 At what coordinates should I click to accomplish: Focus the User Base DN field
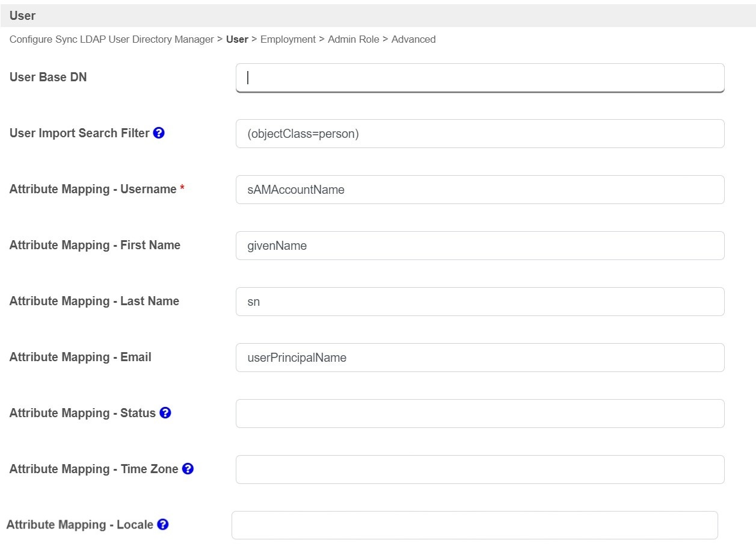tap(479, 78)
